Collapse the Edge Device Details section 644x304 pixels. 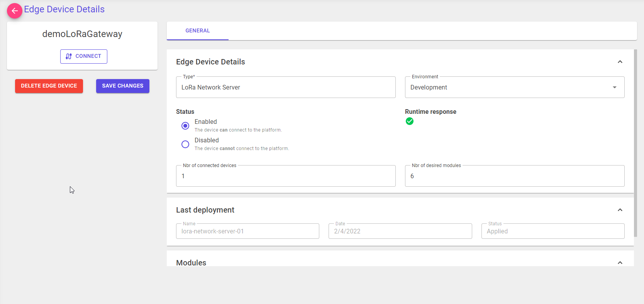pos(620,62)
